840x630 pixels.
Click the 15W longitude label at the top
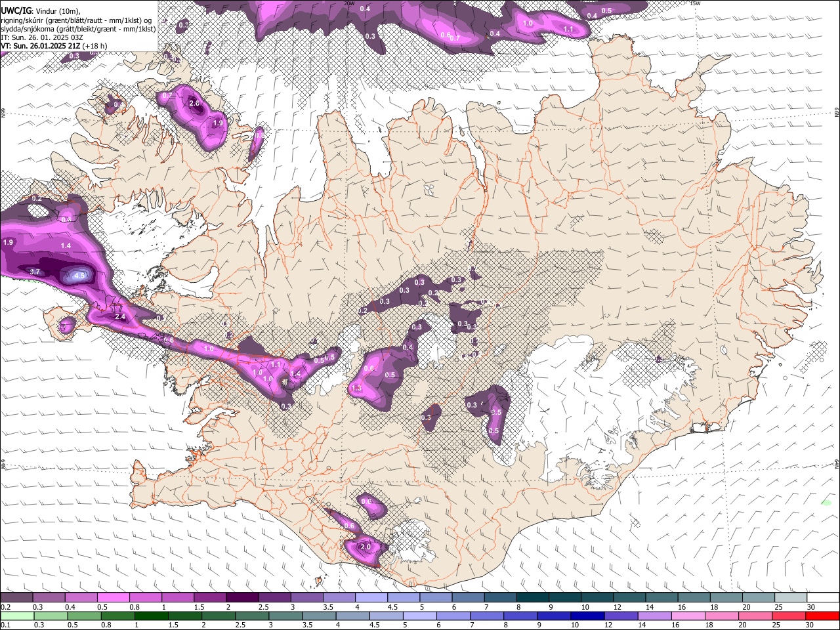(696, 3)
